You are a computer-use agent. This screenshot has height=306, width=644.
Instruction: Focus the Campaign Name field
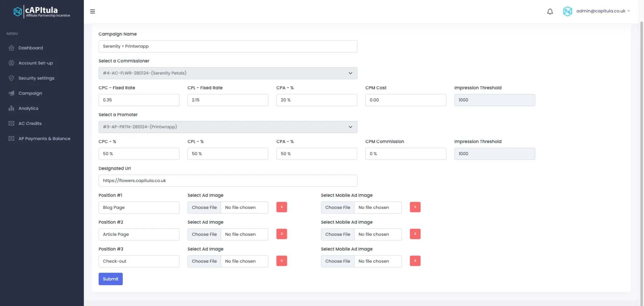(x=228, y=46)
